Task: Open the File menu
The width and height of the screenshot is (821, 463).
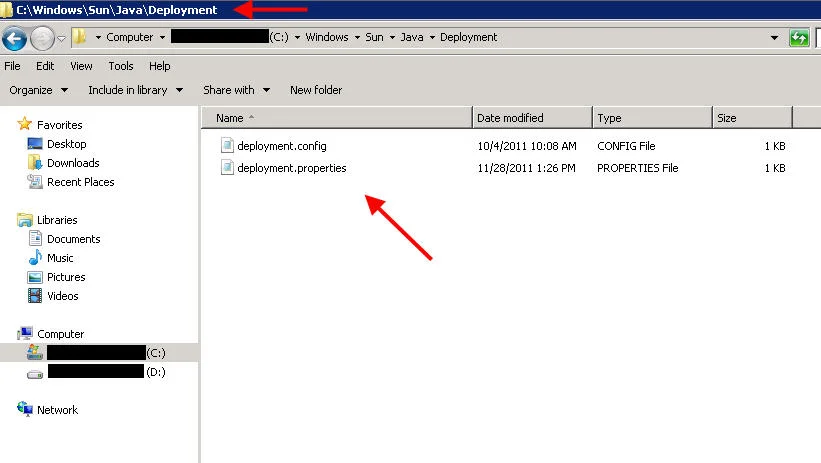Action: pos(12,66)
